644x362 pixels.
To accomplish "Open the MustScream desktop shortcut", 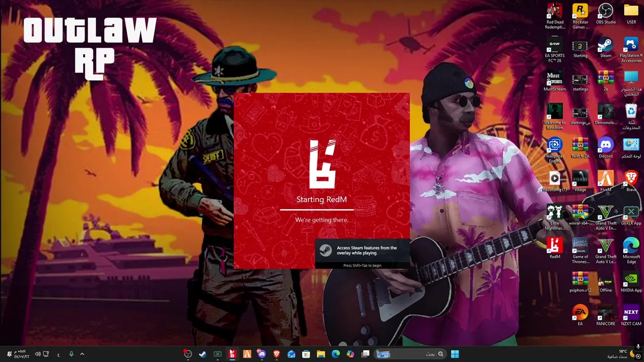I will click(x=555, y=81).
